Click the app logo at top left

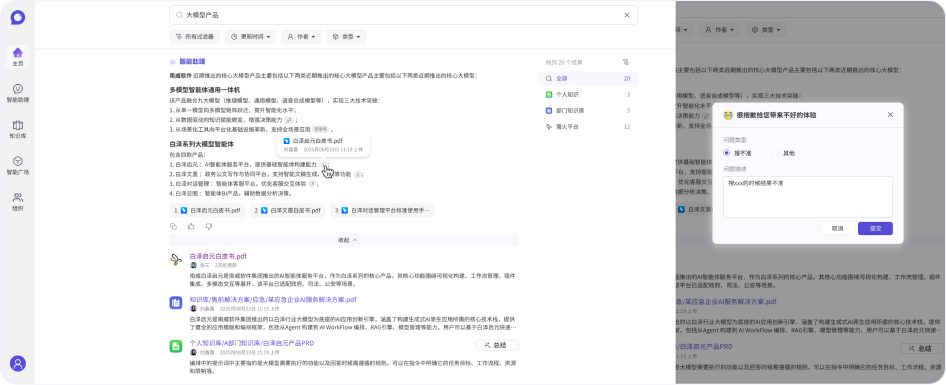coord(17,18)
